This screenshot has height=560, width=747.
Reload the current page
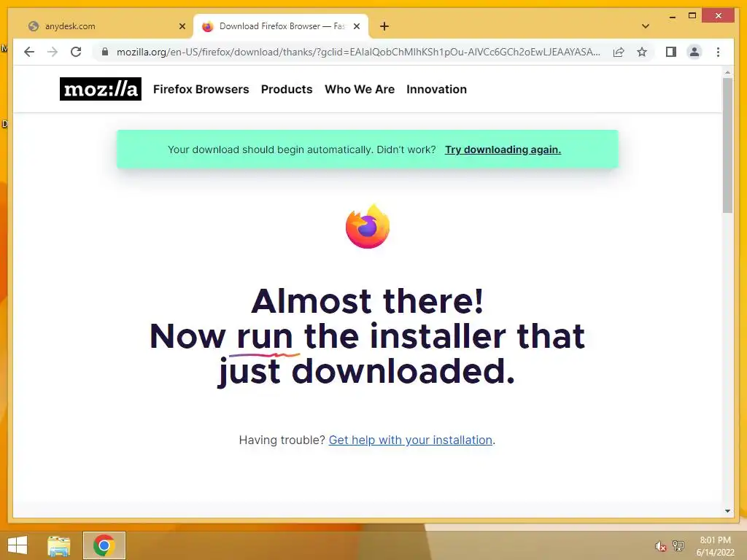tap(76, 52)
